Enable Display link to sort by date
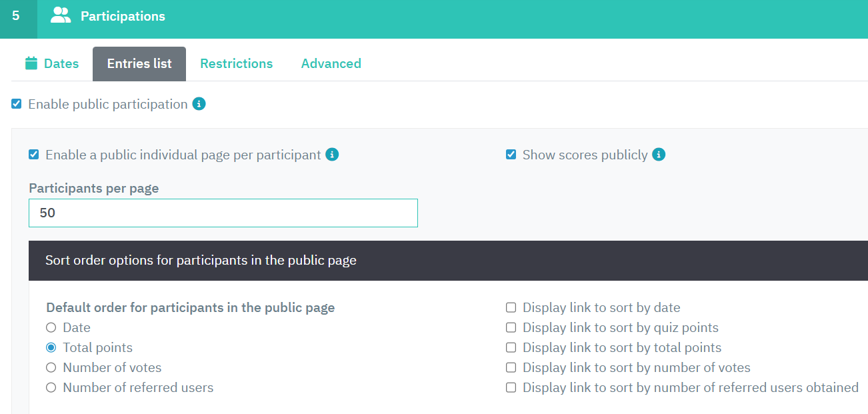 coord(511,307)
